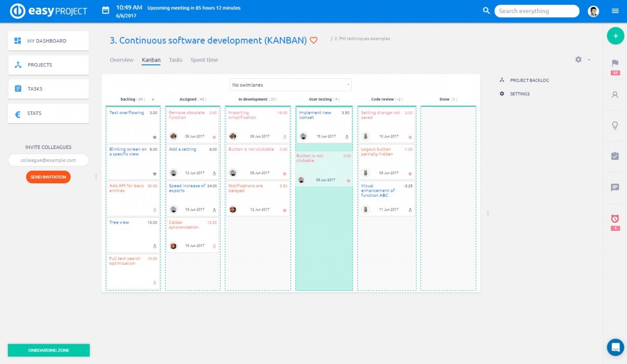This screenshot has width=627, height=364.
Task: Click the Onboarding Zone button
Action: [48, 350]
